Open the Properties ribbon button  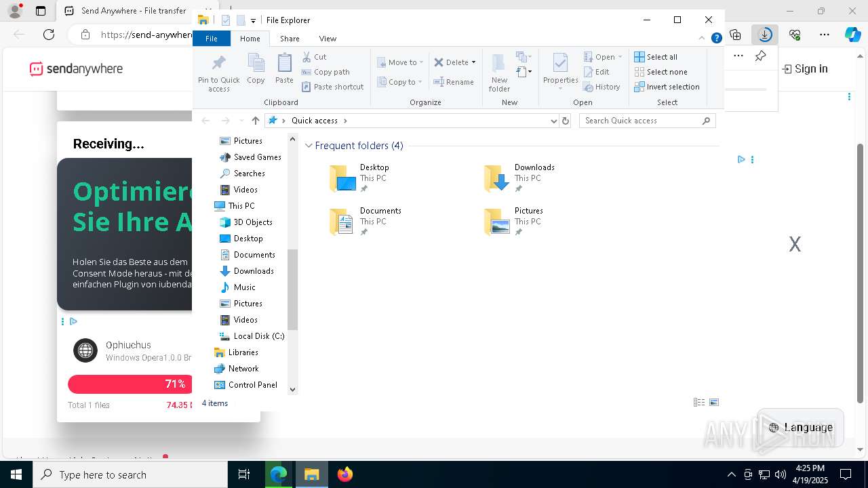point(560,73)
